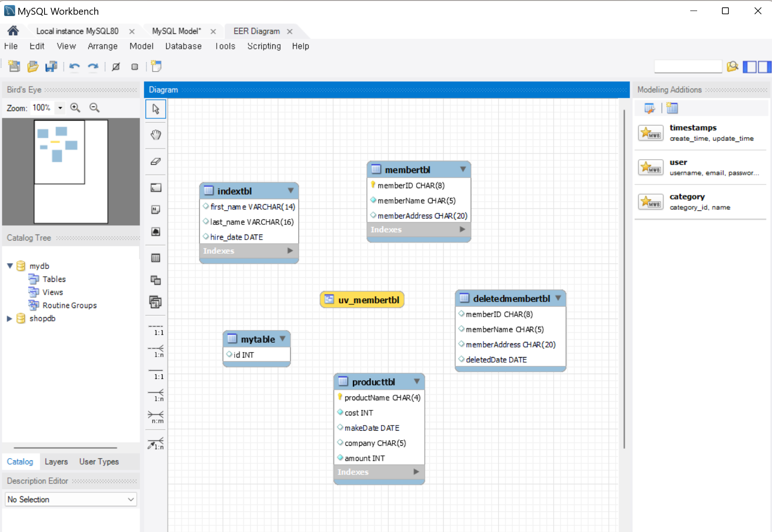Go to the Home screen icon
Image resolution: width=772 pixels, height=532 pixels.
coord(13,31)
